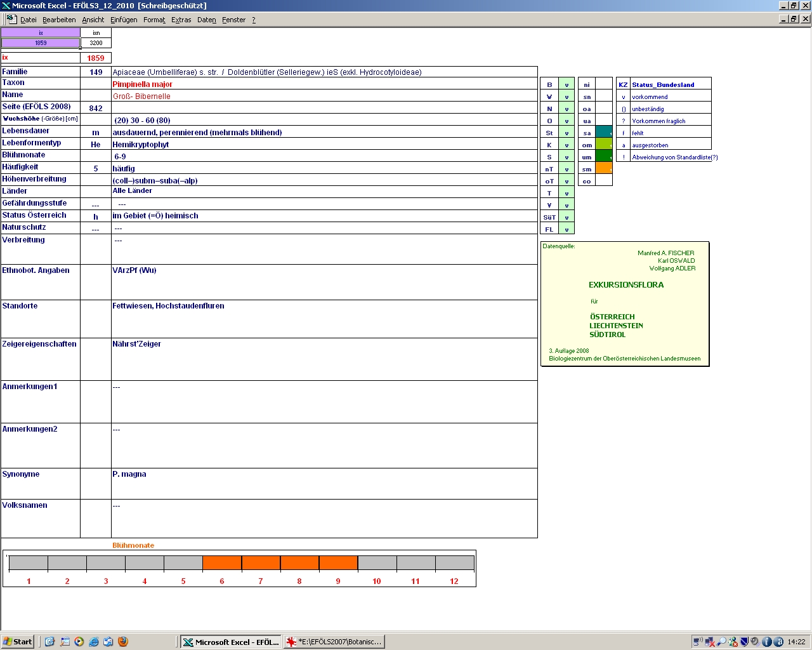Click the grey month 1 bar segment
Screen dimensions: 812x650
(29, 563)
